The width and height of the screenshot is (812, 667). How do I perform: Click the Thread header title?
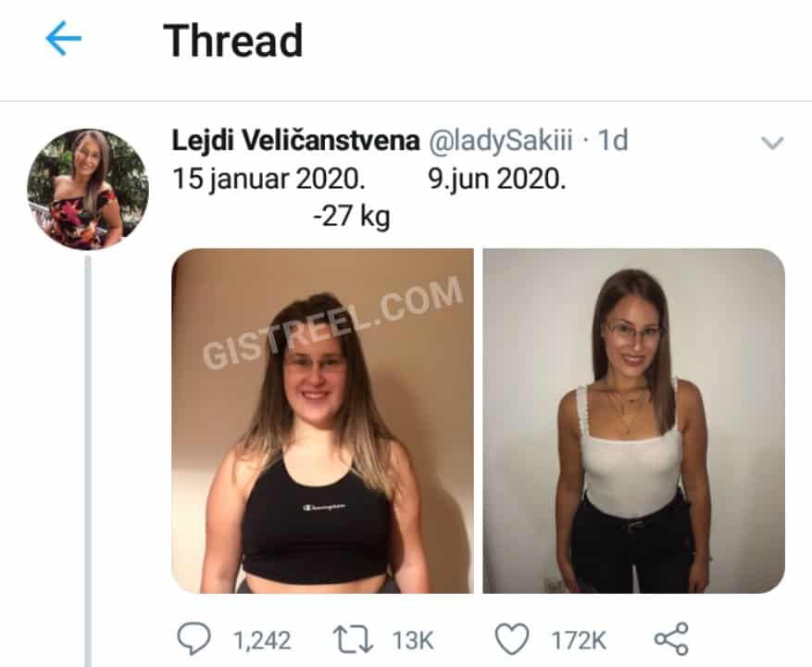pos(233,41)
